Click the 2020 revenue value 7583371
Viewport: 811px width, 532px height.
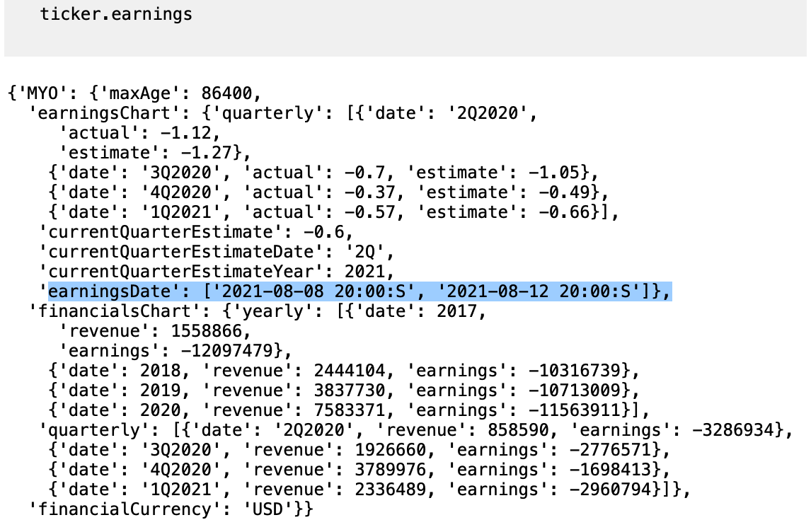[349, 410]
